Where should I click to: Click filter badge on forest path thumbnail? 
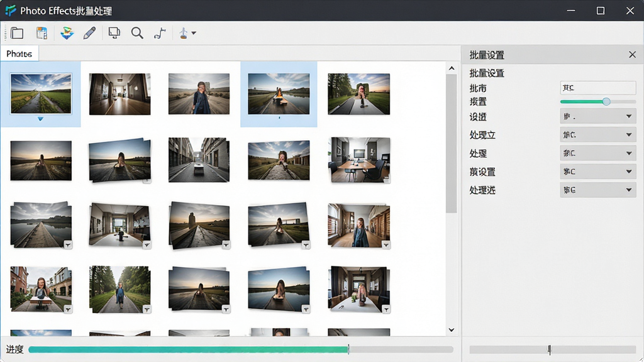click(147, 309)
